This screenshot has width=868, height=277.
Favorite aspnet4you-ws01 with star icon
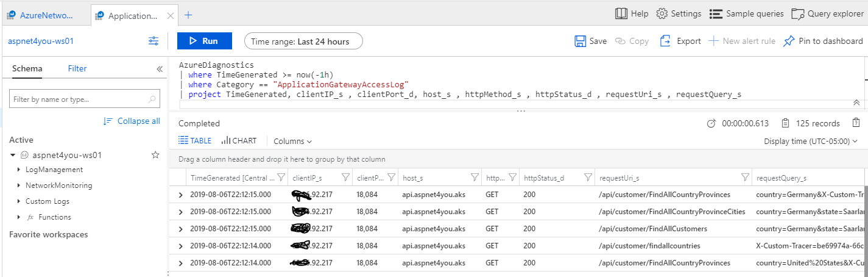(155, 155)
